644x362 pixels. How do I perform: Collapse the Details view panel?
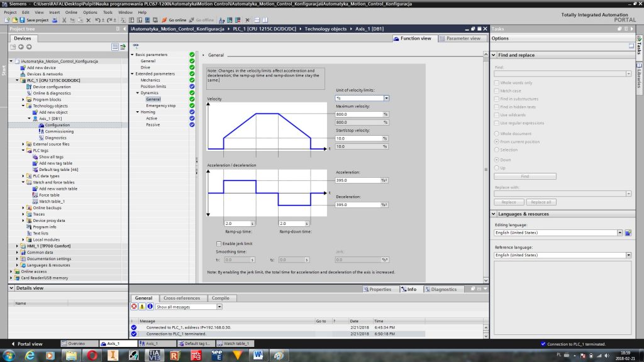(11, 288)
